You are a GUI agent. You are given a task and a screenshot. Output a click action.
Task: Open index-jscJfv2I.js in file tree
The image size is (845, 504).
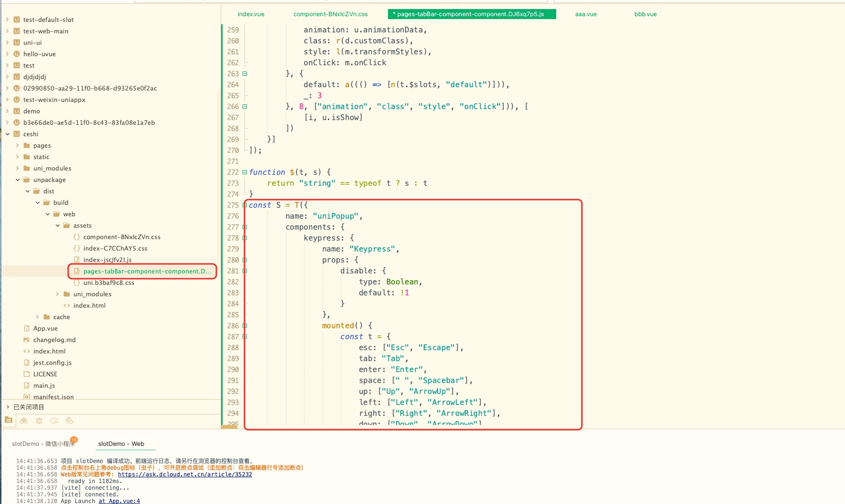pos(107,260)
